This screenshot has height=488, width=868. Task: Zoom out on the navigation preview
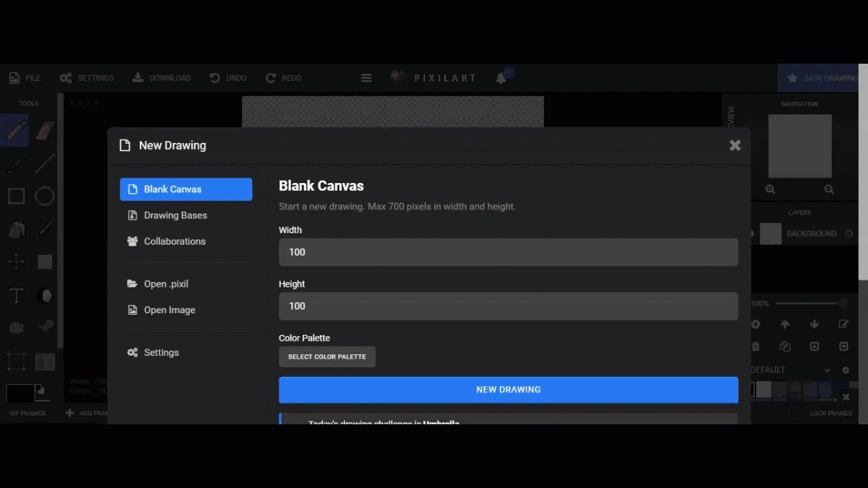click(x=829, y=190)
